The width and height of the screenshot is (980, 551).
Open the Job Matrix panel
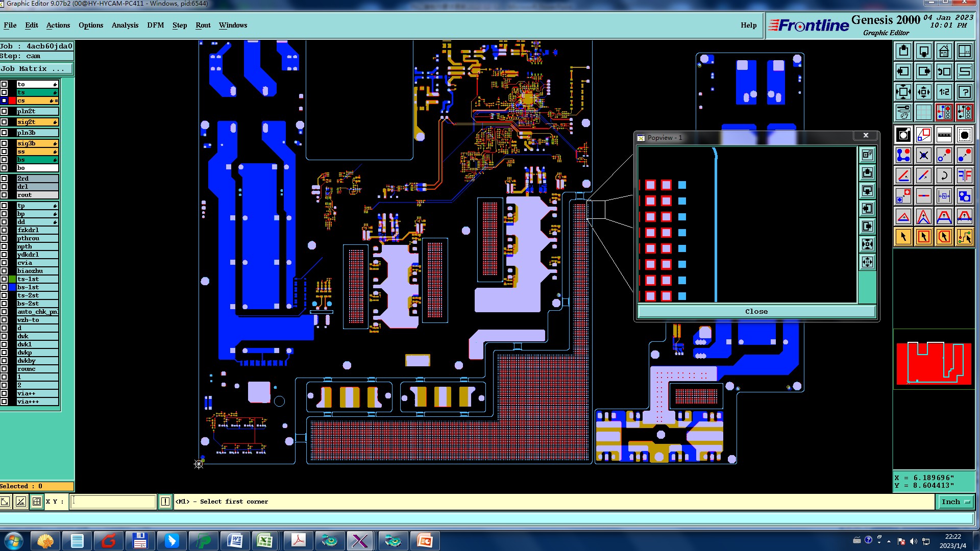pyautogui.click(x=36, y=69)
